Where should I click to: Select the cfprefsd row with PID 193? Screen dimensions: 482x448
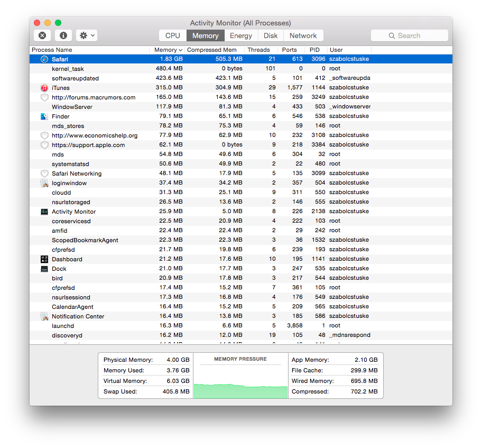click(241, 250)
